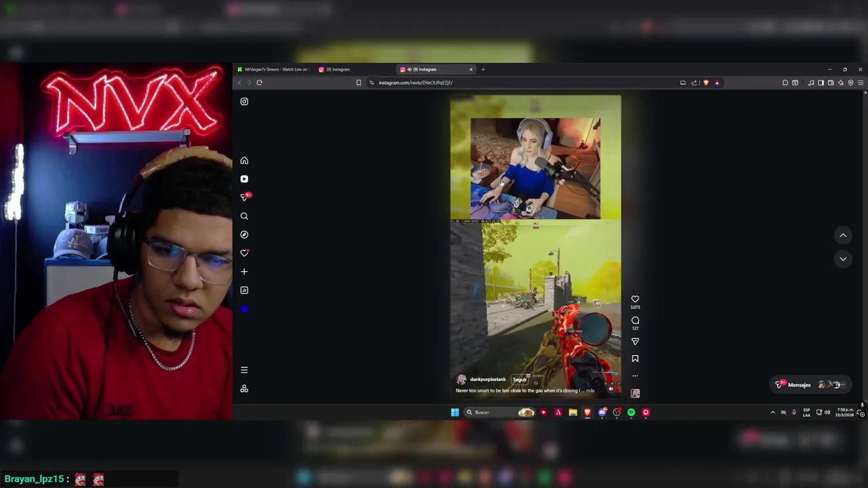Open Reels section in Instagram sidebar
Viewport: 868px width, 488px height.
[x=244, y=179]
